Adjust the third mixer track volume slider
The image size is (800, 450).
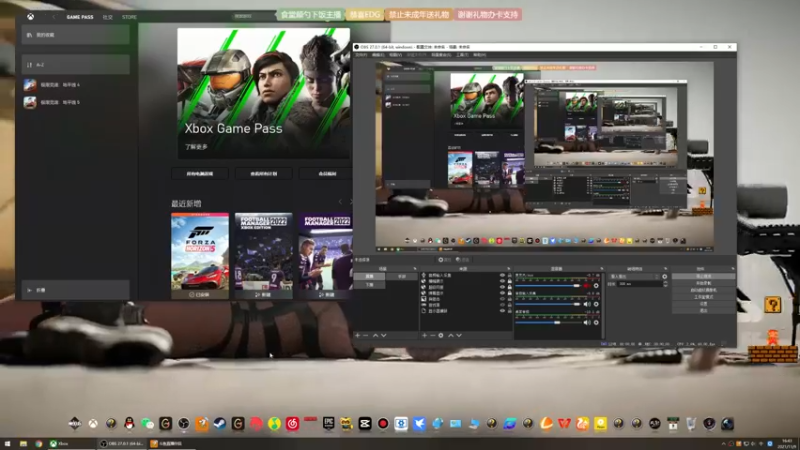pyautogui.click(x=548, y=322)
